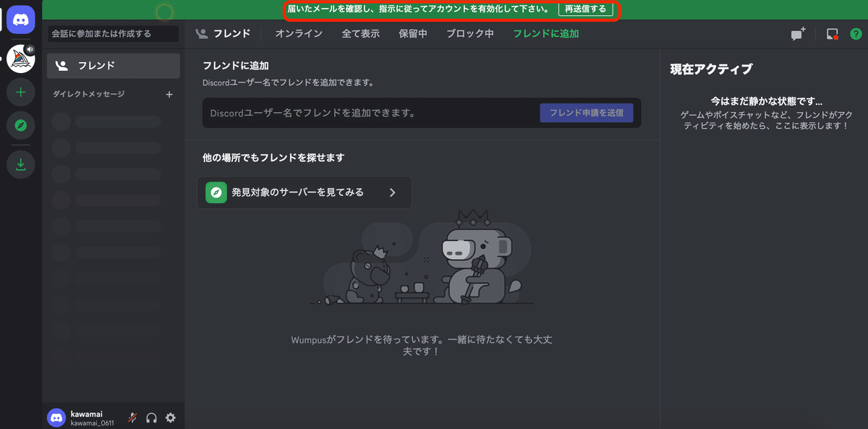Click the kawamai username in the user panel
The height and width of the screenshot is (429, 868).
point(87,414)
